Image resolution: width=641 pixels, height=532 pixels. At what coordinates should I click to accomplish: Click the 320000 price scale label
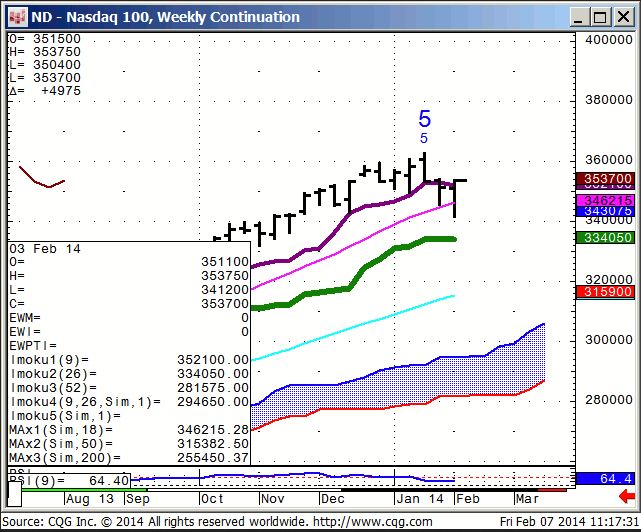point(609,280)
